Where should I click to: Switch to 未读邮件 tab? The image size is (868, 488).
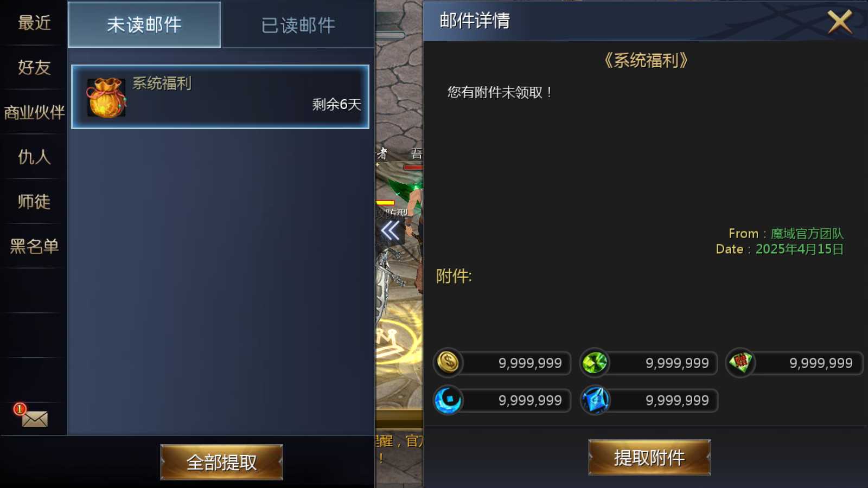point(144,25)
